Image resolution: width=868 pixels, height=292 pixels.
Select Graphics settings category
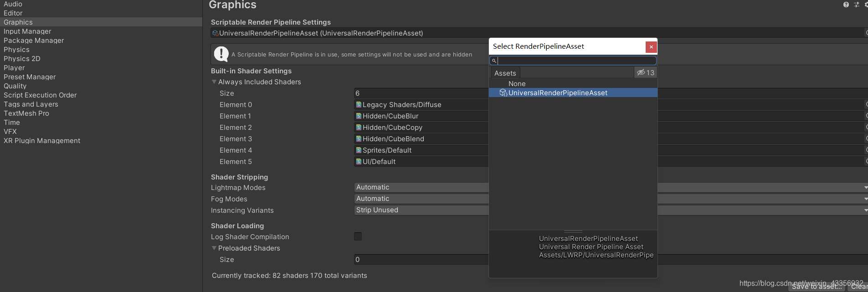(x=101, y=22)
